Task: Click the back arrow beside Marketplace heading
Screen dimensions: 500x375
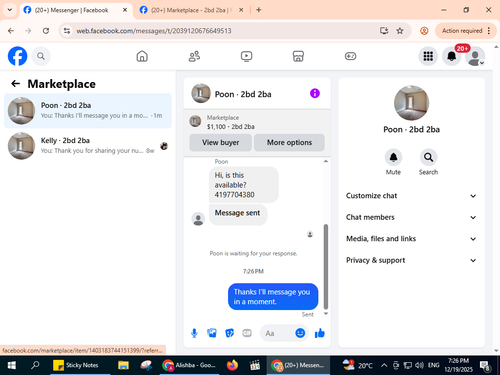Action: click(15, 84)
